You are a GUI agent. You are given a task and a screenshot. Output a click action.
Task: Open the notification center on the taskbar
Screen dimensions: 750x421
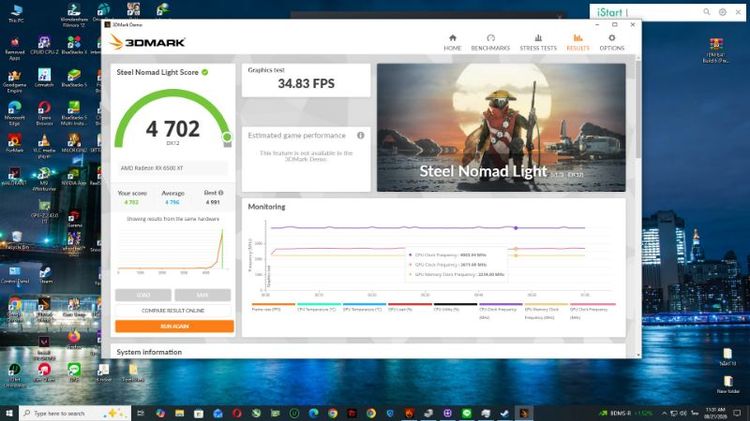click(737, 413)
